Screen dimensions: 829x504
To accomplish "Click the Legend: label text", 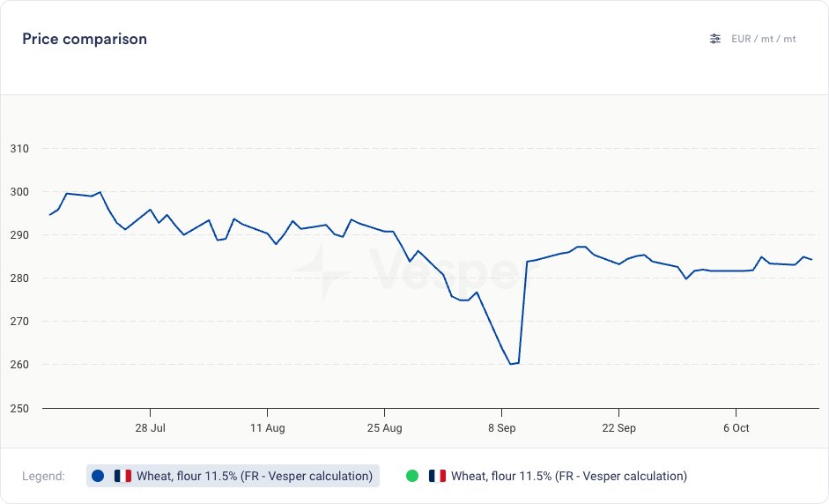I will (43, 476).
